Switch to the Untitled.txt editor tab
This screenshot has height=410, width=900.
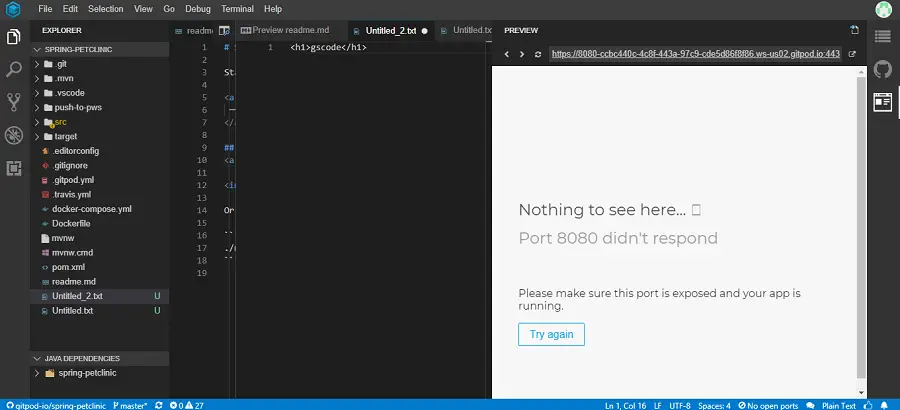pyautogui.click(x=465, y=30)
